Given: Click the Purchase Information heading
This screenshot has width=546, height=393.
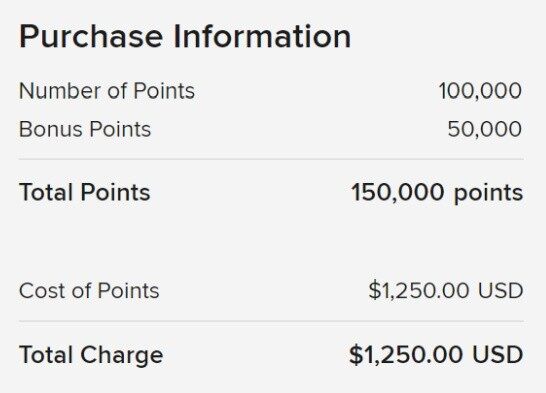Looking at the screenshot, I should [185, 37].
